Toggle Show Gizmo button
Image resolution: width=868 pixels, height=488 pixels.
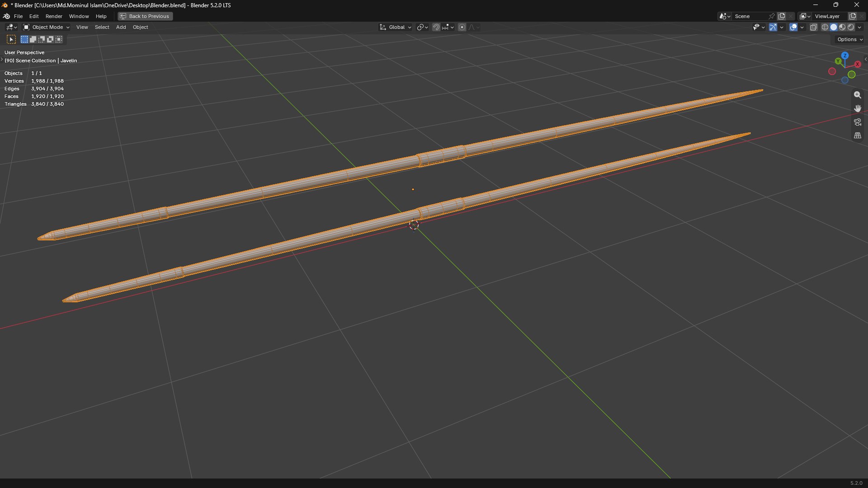(x=773, y=27)
